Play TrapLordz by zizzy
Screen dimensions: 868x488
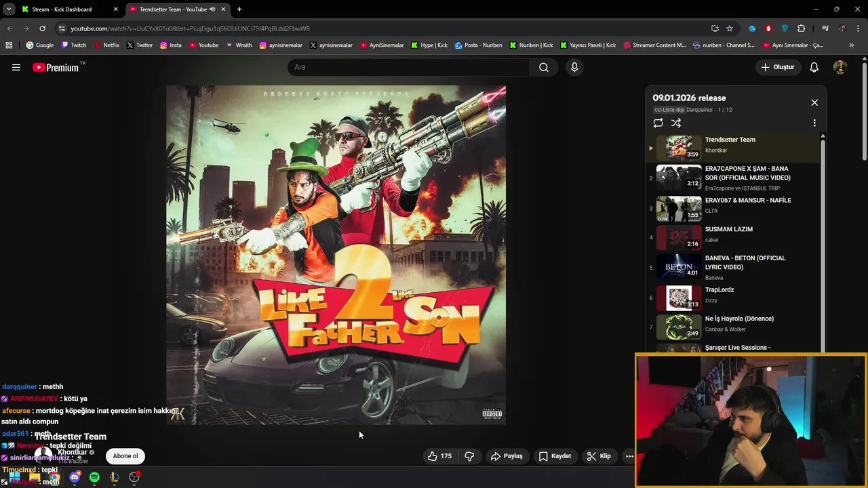click(732, 298)
